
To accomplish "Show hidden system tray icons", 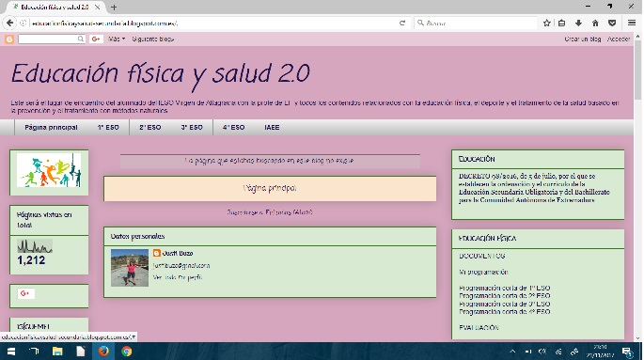I will coord(512,352).
